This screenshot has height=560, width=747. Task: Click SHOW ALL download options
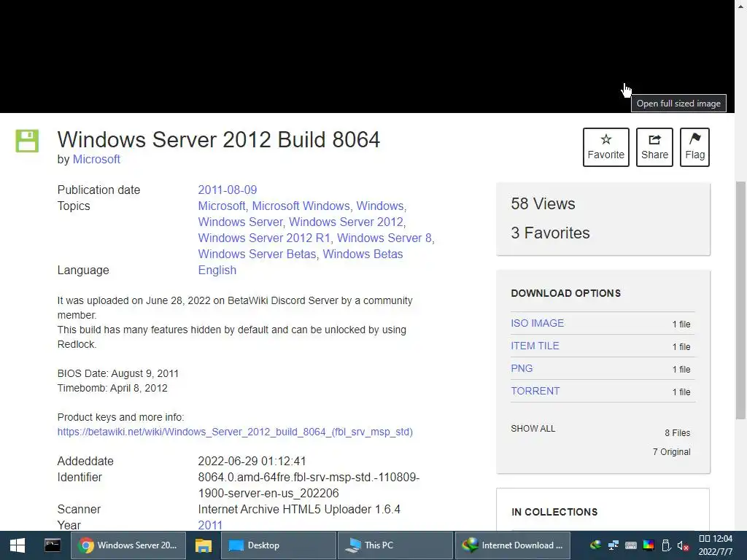(x=533, y=429)
